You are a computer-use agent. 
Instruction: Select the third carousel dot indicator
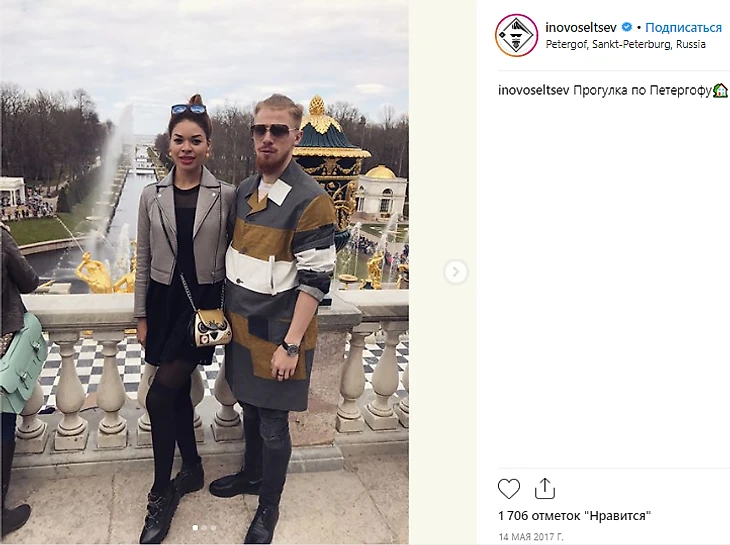pos(213,527)
